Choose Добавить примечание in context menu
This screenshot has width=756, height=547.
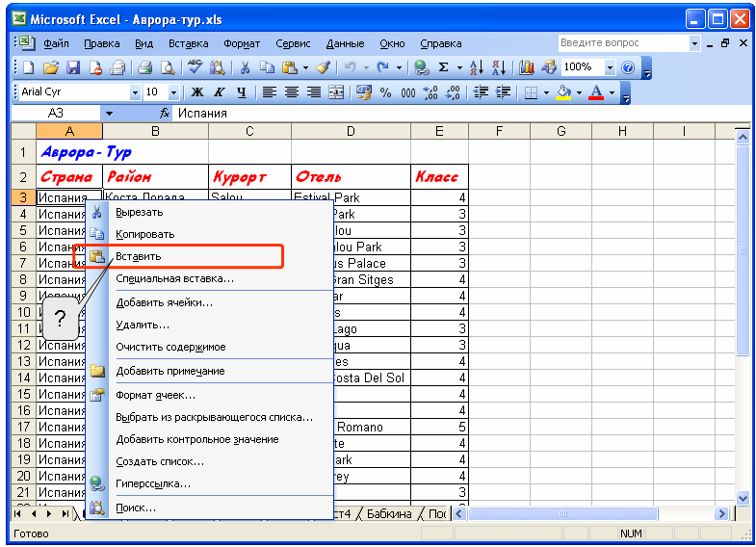[x=210, y=371]
